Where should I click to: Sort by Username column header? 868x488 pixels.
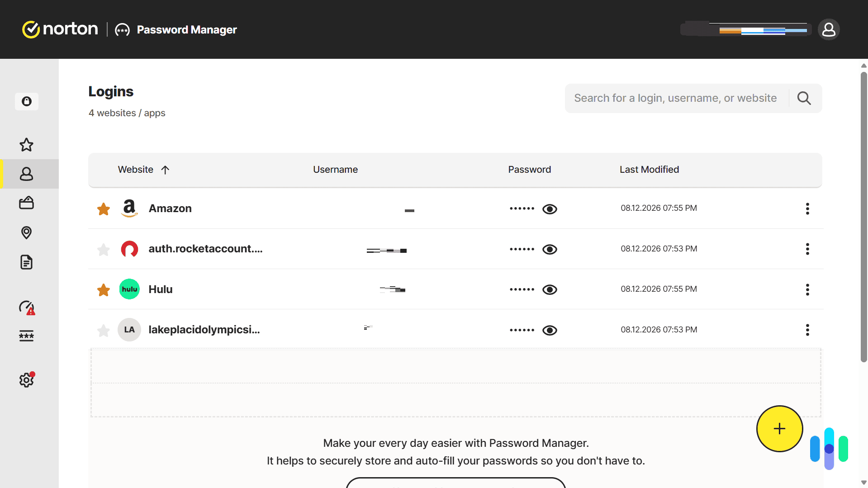click(x=335, y=170)
